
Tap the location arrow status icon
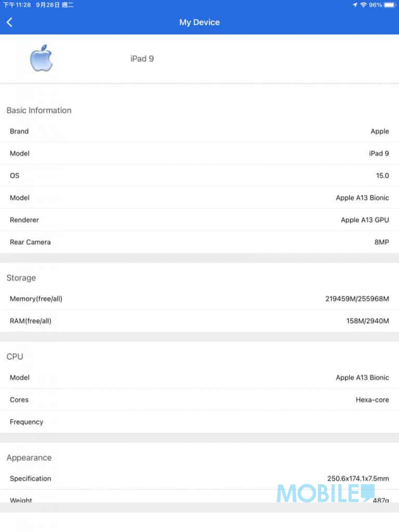pyautogui.click(x=355, y=5)
